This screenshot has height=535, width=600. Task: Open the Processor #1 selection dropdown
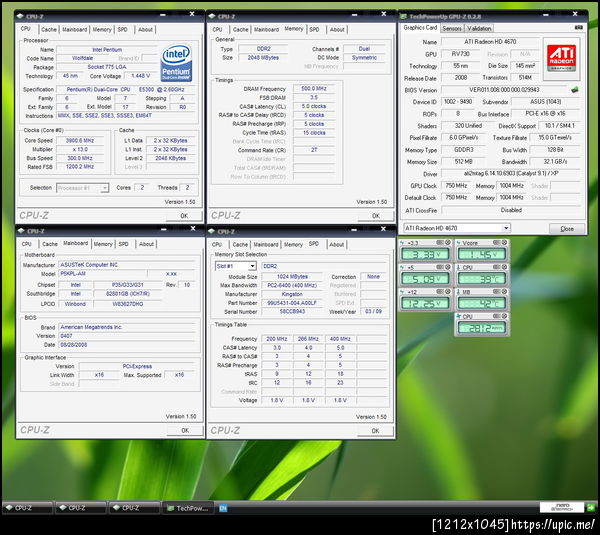[x=81, y=187]
